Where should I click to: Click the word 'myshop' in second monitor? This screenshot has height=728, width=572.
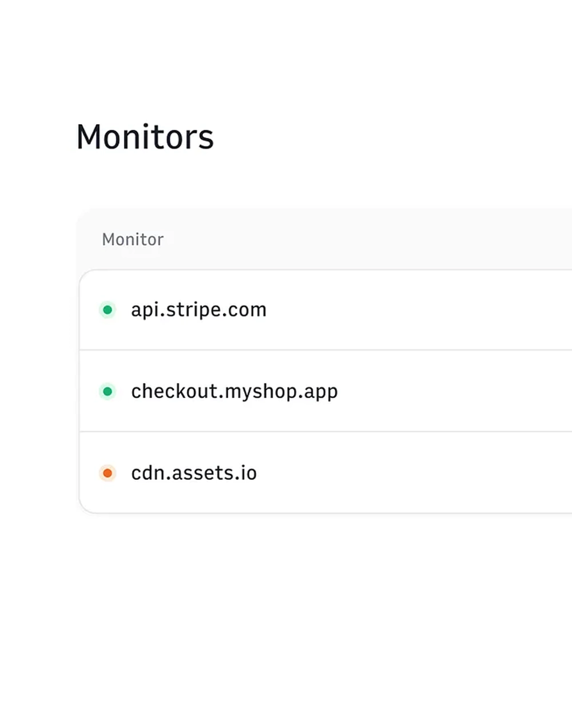click(x=261, y=392)
